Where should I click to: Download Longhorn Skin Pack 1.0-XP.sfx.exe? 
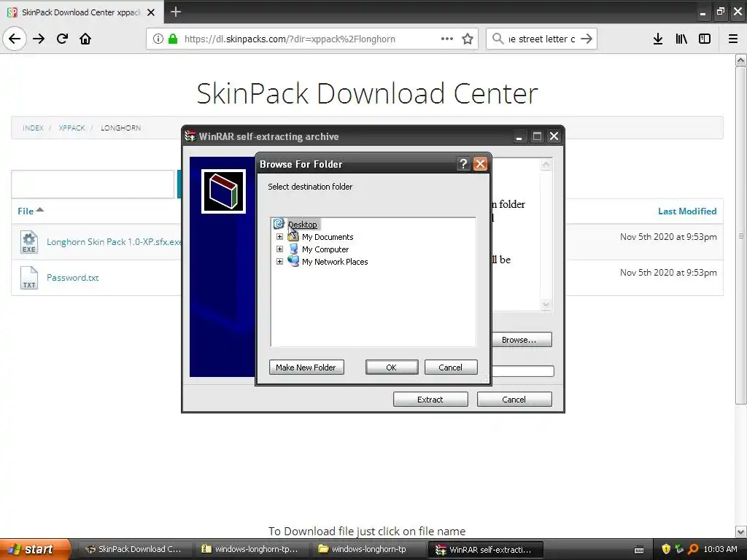[114, 242]
